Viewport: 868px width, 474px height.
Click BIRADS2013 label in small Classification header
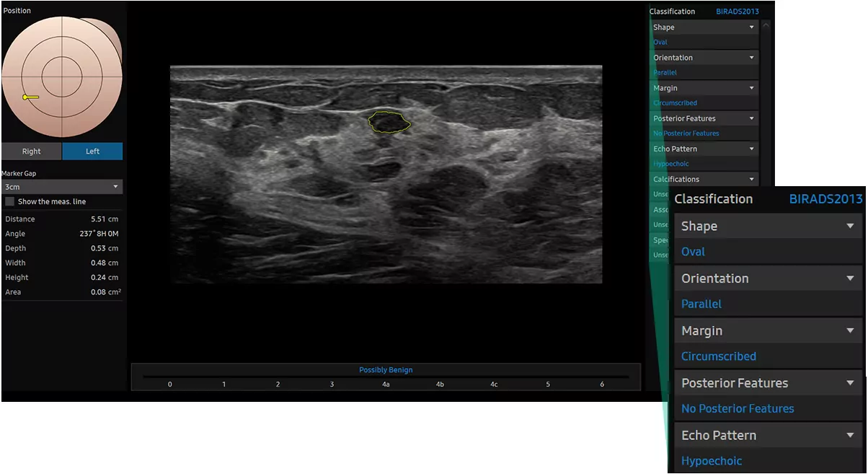(737, 12)
